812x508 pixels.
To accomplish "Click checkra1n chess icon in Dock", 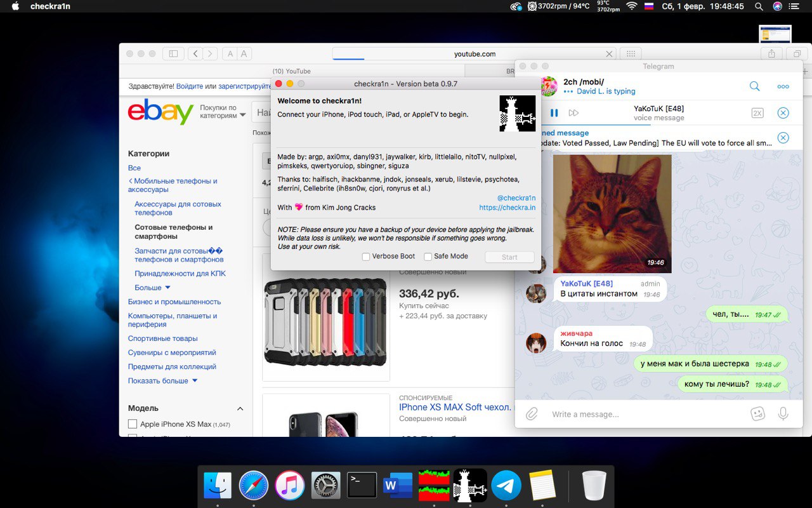I will [x=470, y=486].
